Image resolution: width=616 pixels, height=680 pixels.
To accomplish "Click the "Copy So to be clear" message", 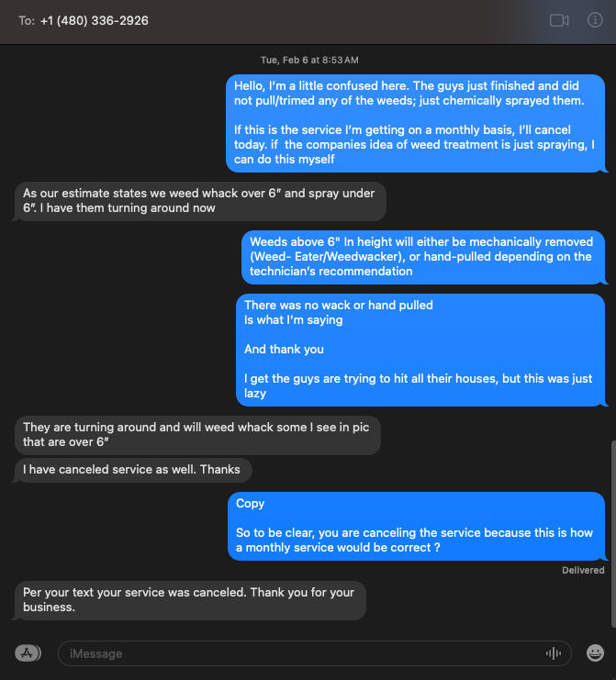I will point(416,526).
